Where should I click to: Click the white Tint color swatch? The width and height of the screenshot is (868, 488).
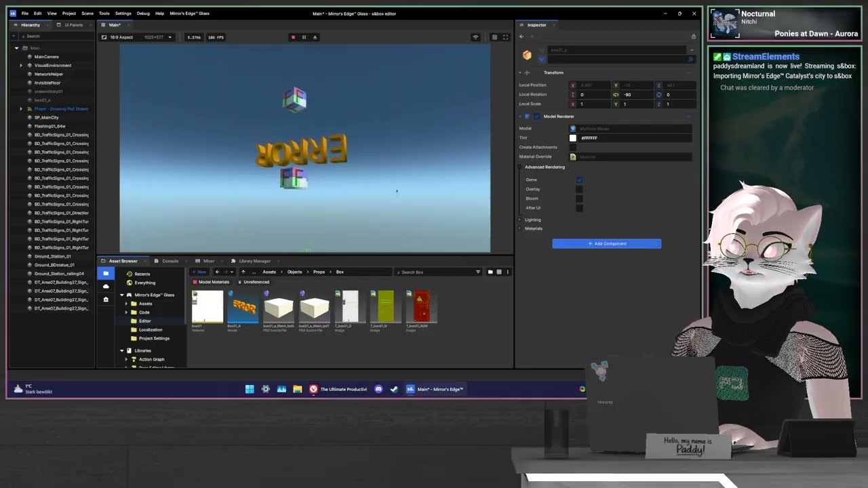[573, 138]
